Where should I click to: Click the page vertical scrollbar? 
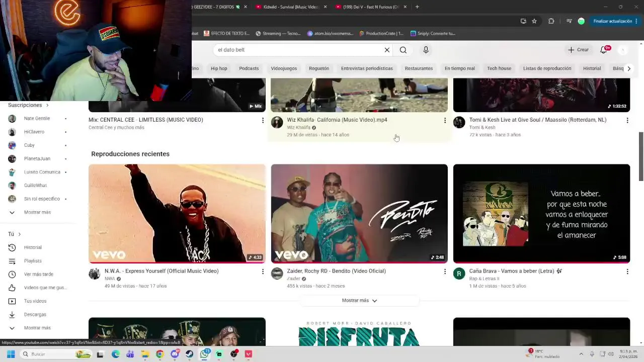(x=641, y=156)
